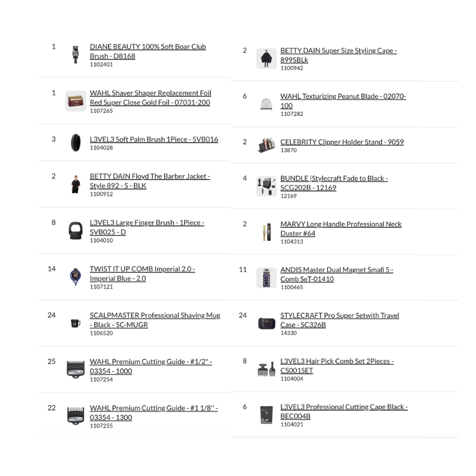Click the Twist It Up Comb thumbnail
Viewport: 476px width, 476px height.
pos(76,277)
